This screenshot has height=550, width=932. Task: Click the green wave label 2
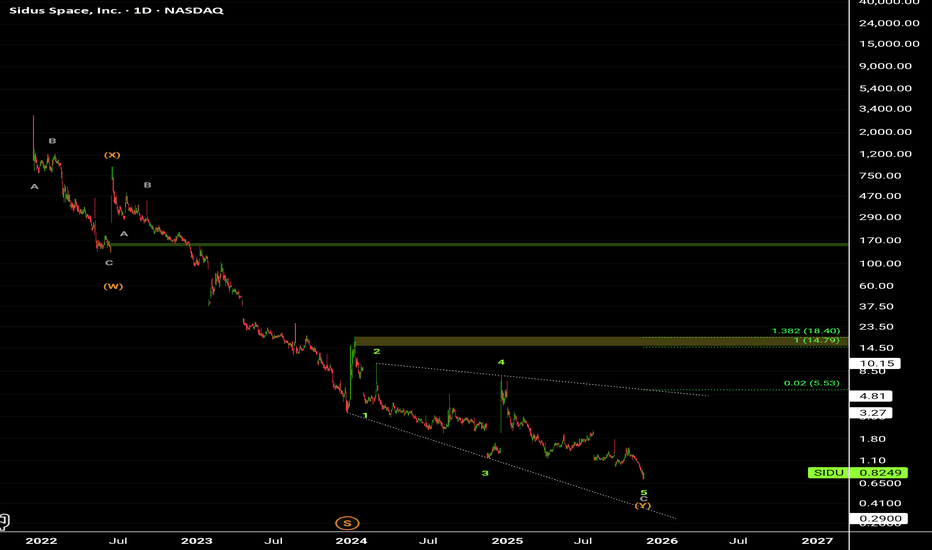click(376, 351)
